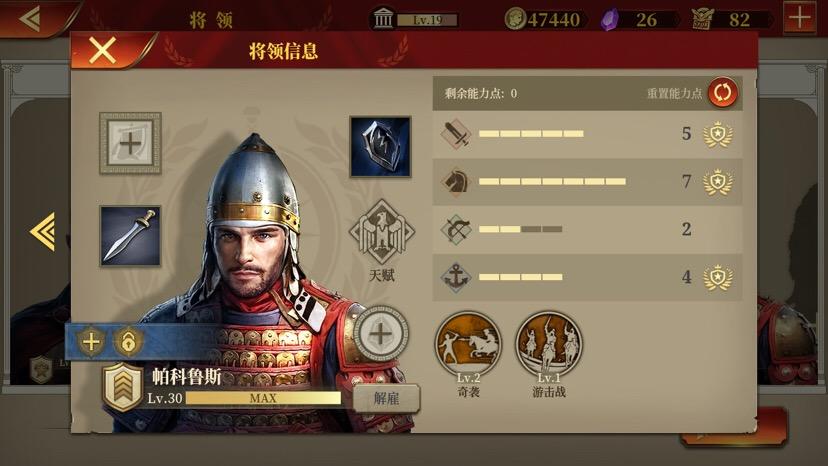This screenshot has width=828, height=466.
Task: Open the 奇袭 Lv.2 skill medallion
Action: [468, 344]
